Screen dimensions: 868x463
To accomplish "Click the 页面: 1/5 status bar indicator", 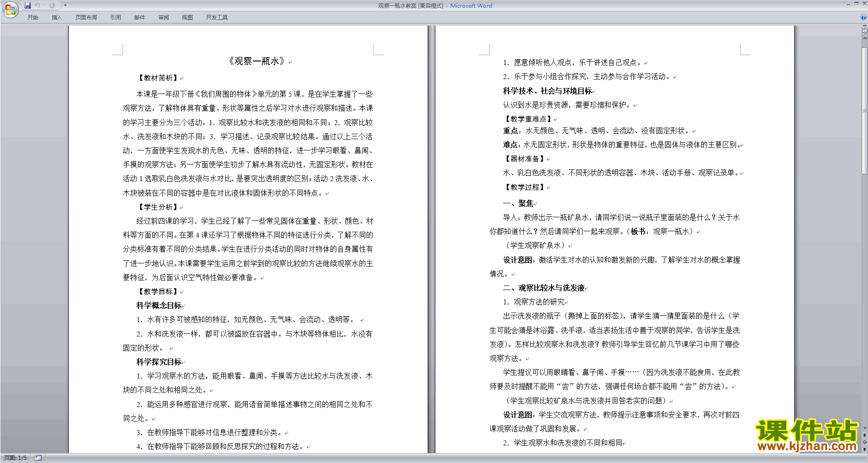I will pos(15,458).
